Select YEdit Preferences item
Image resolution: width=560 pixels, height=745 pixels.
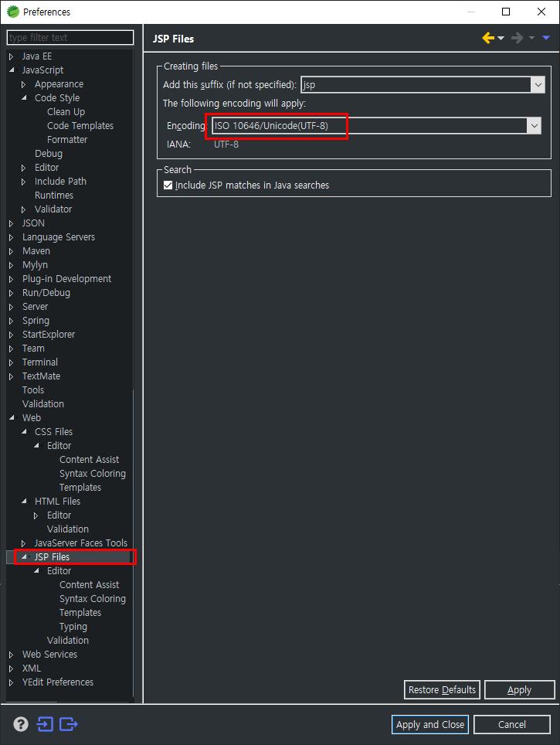point(57,682)
